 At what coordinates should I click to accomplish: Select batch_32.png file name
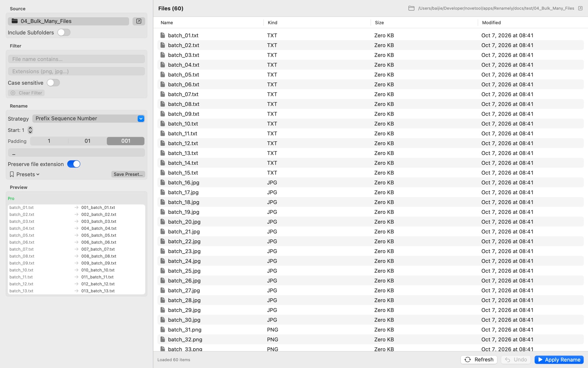coord(185,340)
